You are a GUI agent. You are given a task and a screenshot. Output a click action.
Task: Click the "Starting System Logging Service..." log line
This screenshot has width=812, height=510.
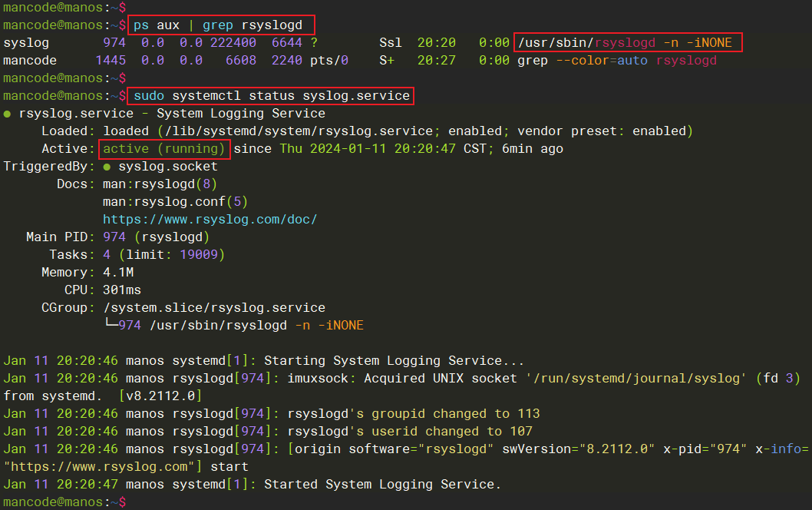[394, 360]
